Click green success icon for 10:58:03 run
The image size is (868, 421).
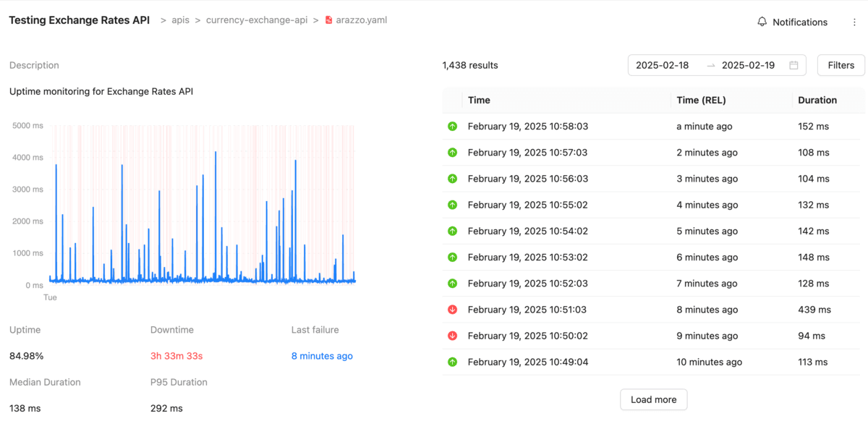(x=453, y=127)
